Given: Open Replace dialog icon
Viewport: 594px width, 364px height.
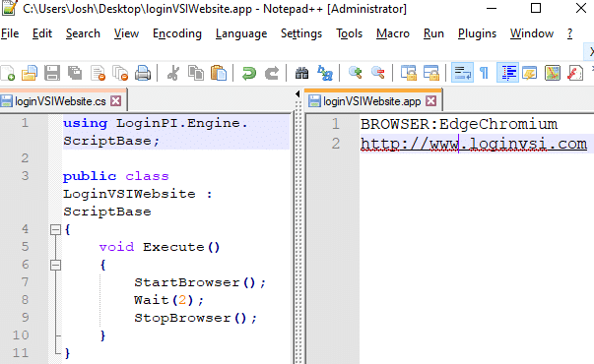Looking at the screenshot, I should [325, 73].
